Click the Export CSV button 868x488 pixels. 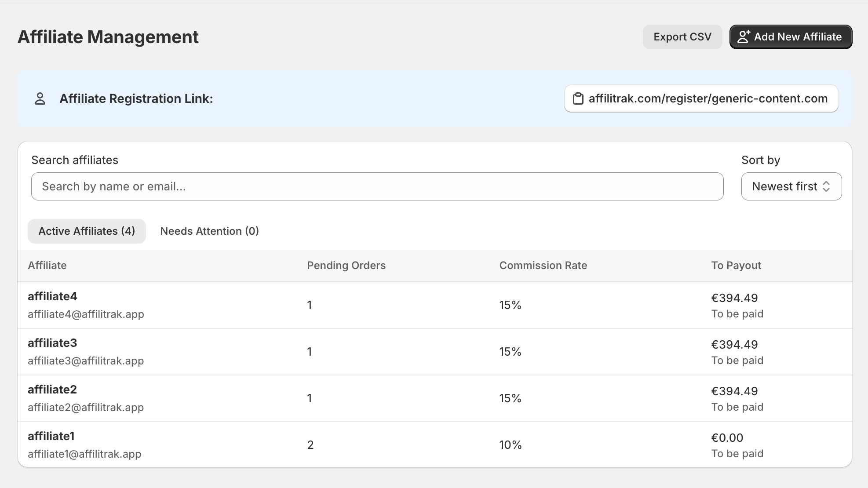point(682,37)
